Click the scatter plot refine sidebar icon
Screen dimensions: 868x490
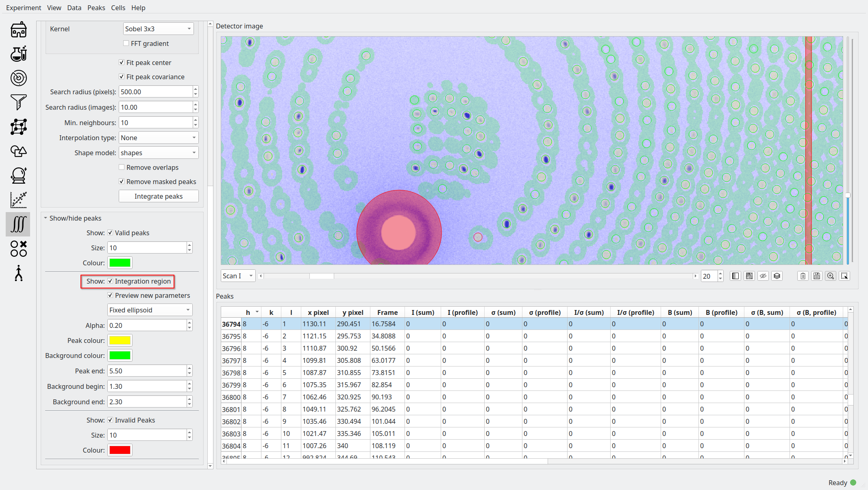(19, 200)
